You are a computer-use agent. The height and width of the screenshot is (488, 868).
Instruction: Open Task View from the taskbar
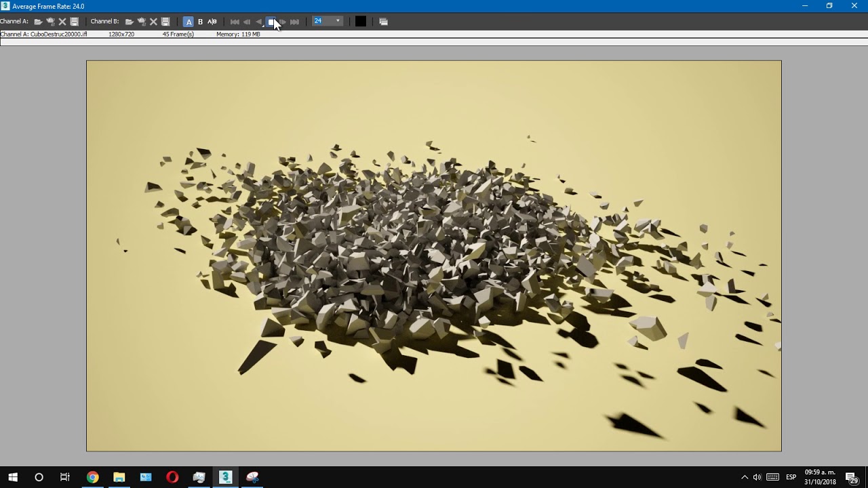click(x=64, y=477)
